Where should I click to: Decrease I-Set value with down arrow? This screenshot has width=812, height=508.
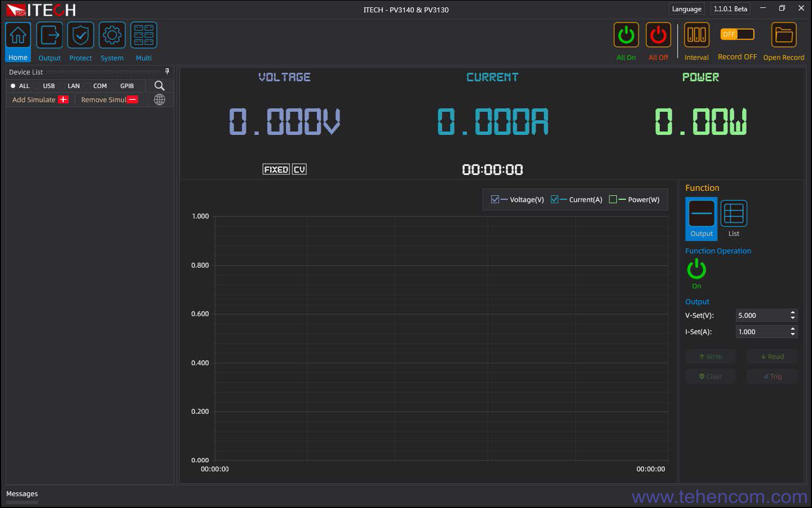(793, 335)
